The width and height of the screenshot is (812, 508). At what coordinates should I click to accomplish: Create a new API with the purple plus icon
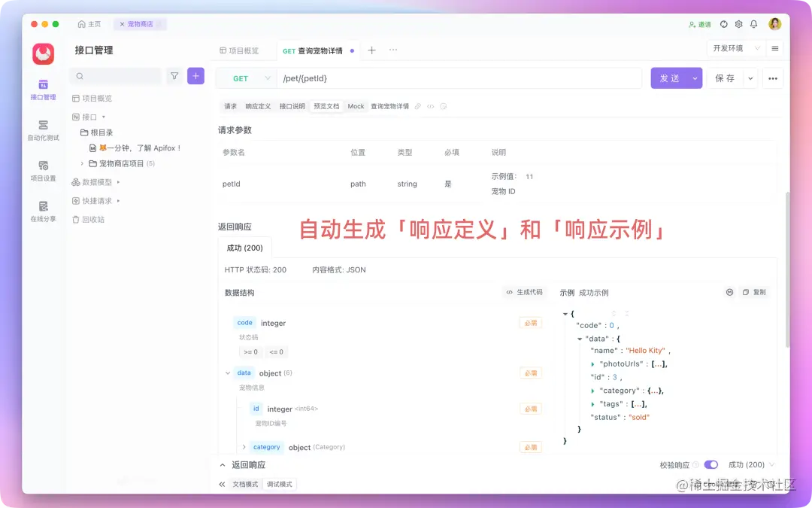(x=195, y=77)
